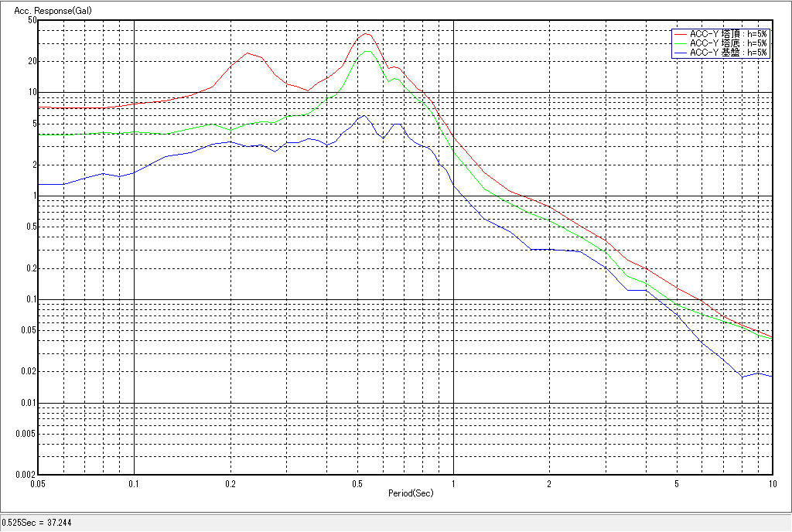Pick the green line sample in legend
The height and width of the screenshot is (532, 792).
tap(681, 43)
